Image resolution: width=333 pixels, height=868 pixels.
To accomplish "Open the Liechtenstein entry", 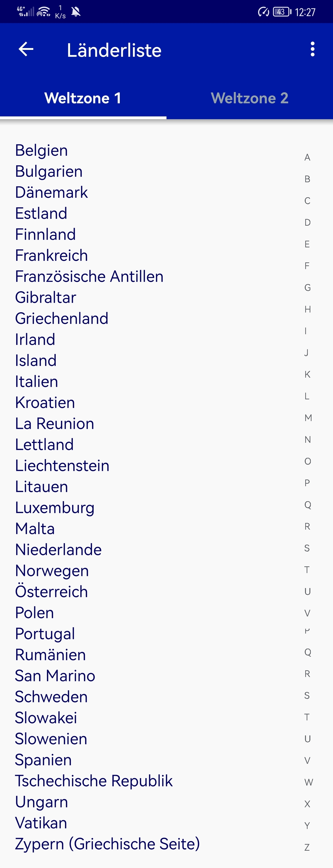I will 62,466.
